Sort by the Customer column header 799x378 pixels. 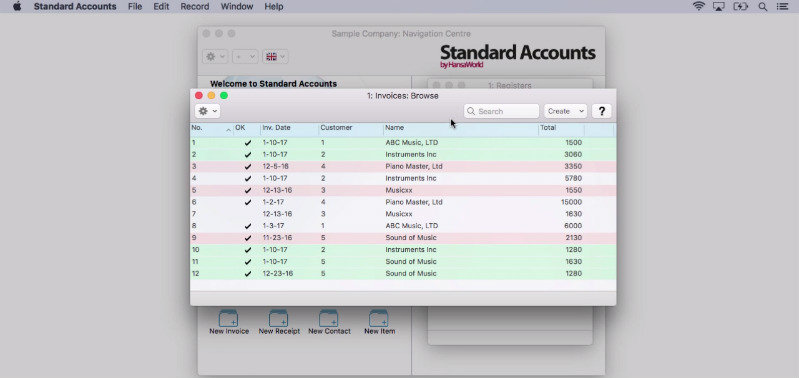[x=351, y=128]
